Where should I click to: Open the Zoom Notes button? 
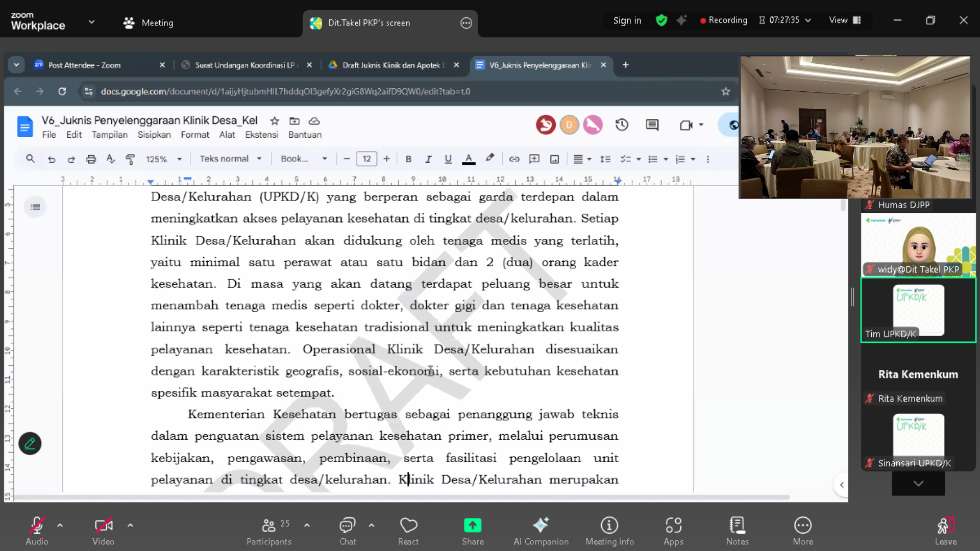[737, 531]
